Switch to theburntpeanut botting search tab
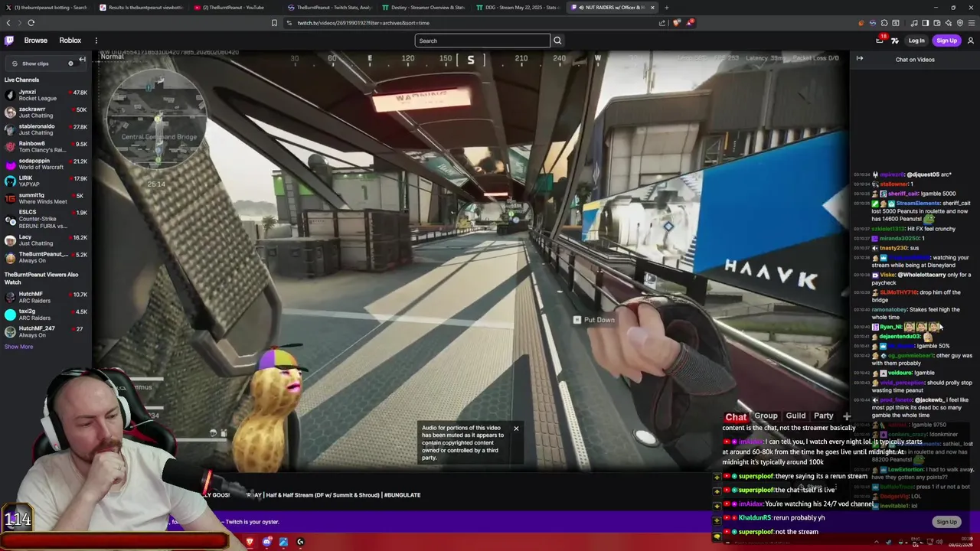Viewport: 980px width, 551px height. point(47,8)
